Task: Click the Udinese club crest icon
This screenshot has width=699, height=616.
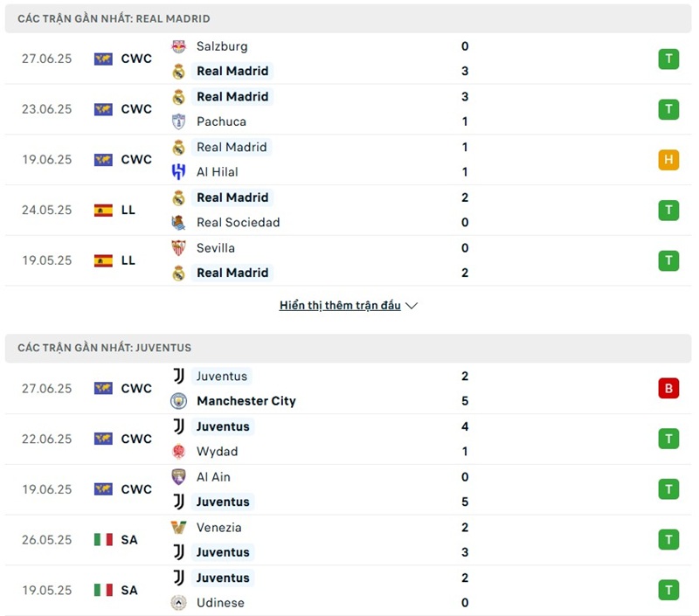Action: point(178,603)
